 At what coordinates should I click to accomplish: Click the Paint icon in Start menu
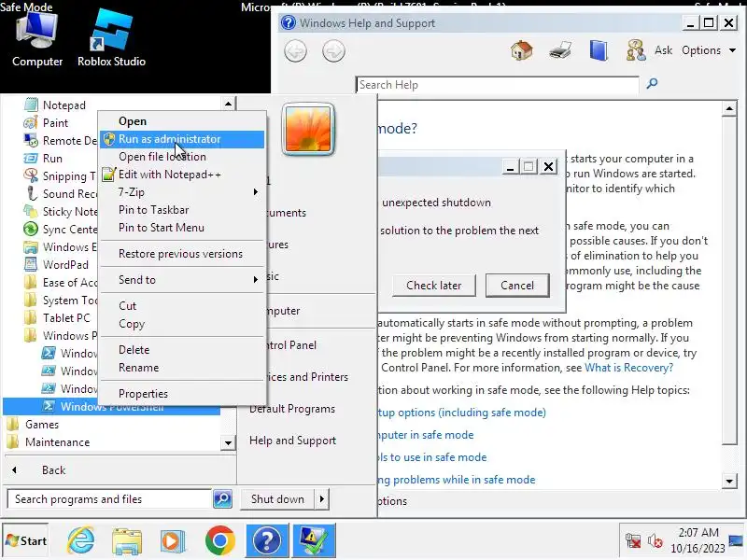[x=31, y=123]
